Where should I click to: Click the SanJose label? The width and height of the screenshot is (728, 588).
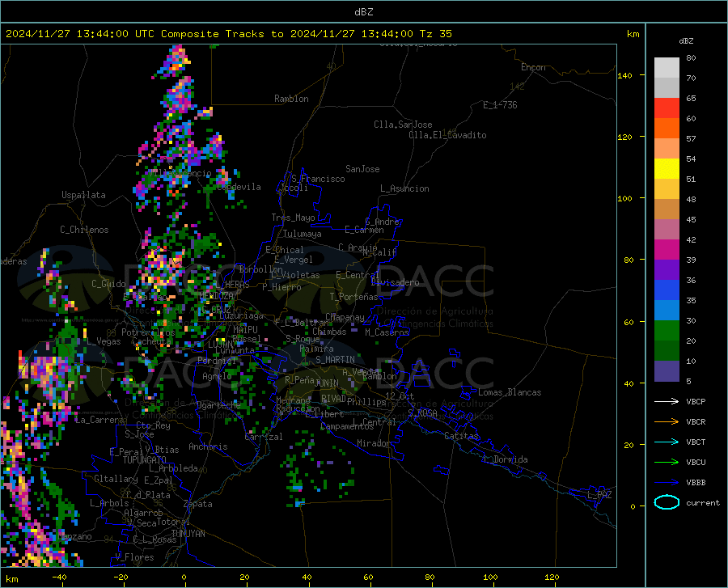coord(362,169)
